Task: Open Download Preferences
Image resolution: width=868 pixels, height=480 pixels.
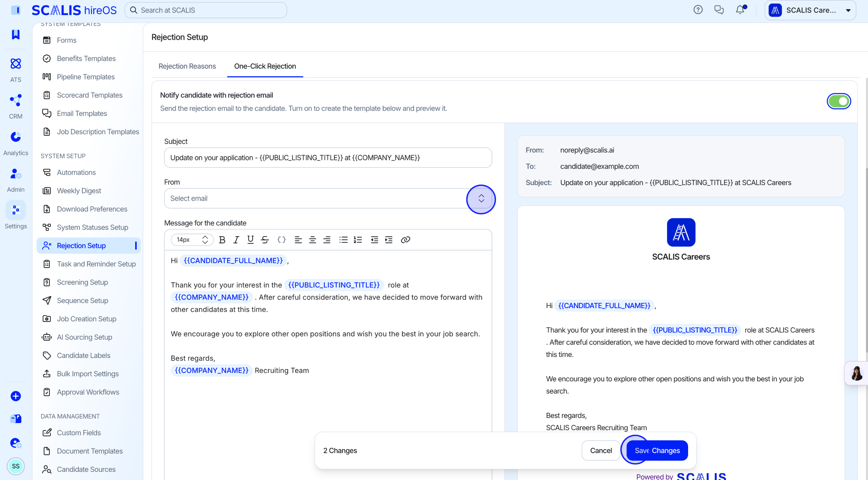Action: pyautogui.click(x=88, y=209)
